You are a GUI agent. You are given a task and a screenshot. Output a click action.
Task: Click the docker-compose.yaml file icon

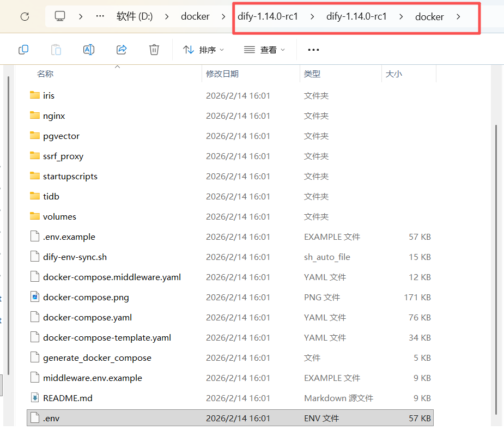pyautogui.click(x=35, y=317)
